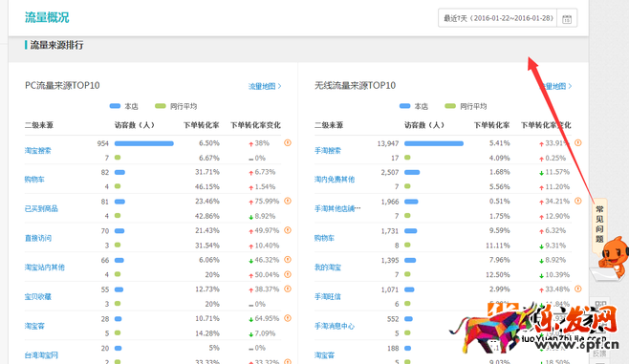Image resolution: width=629 pixels, height=364 pixels.
Task: Click the alert icon beside 宝贝收藏 38.37%
Action: tap(288, 289)
